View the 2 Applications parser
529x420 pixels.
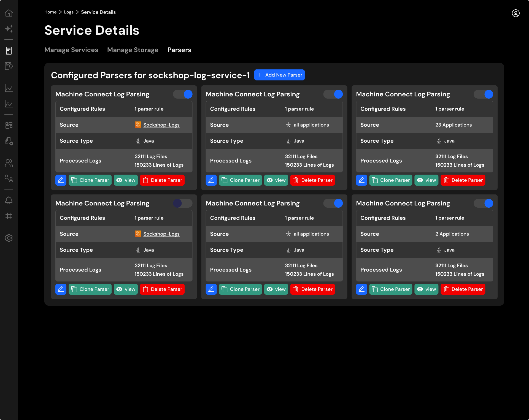pyautogui.click(x=426, y=289)
